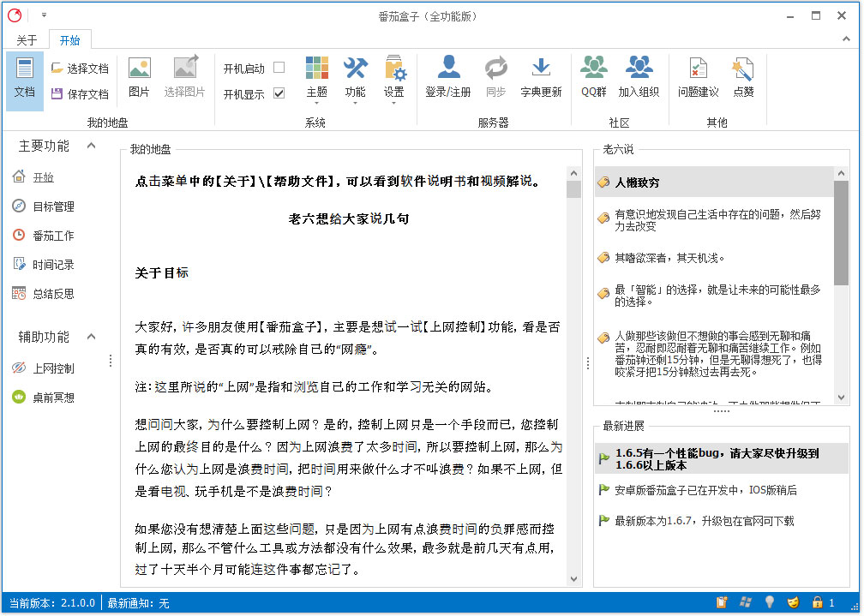Screen dimensions: 864x616
Task: Click the lock status bar icon
Action: point(817,602)
